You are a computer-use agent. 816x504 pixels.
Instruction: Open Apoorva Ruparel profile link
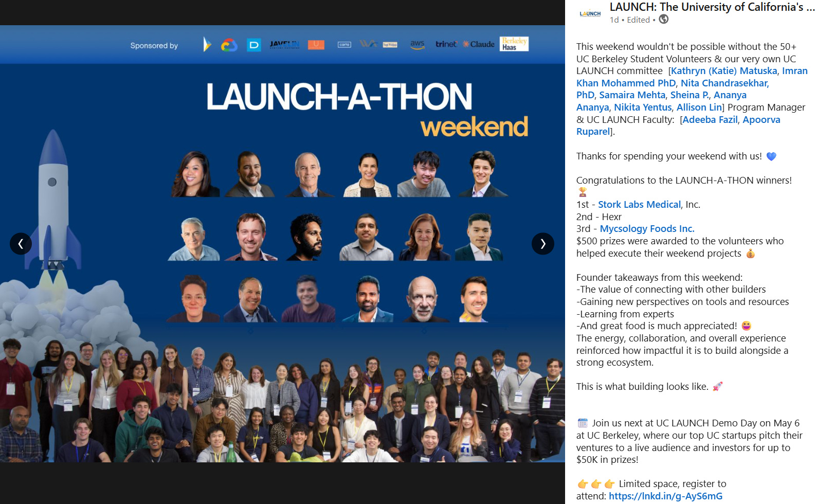click(x=678, y=125)
